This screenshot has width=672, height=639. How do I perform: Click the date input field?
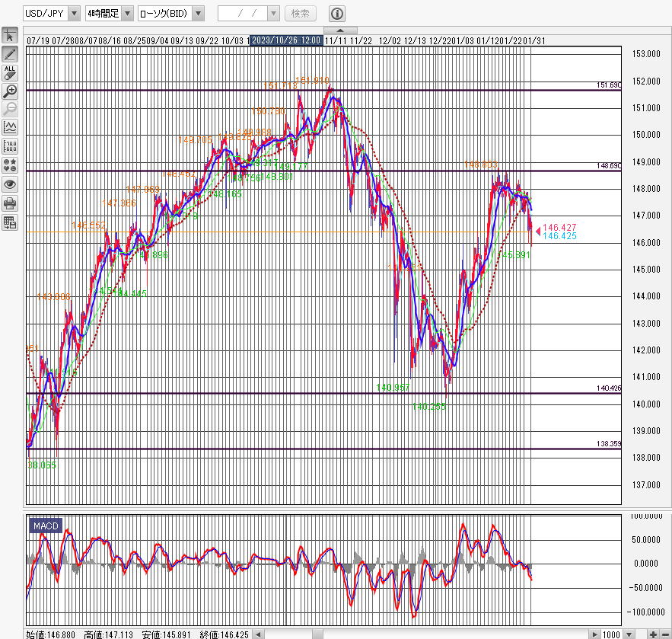click(242, 14)
